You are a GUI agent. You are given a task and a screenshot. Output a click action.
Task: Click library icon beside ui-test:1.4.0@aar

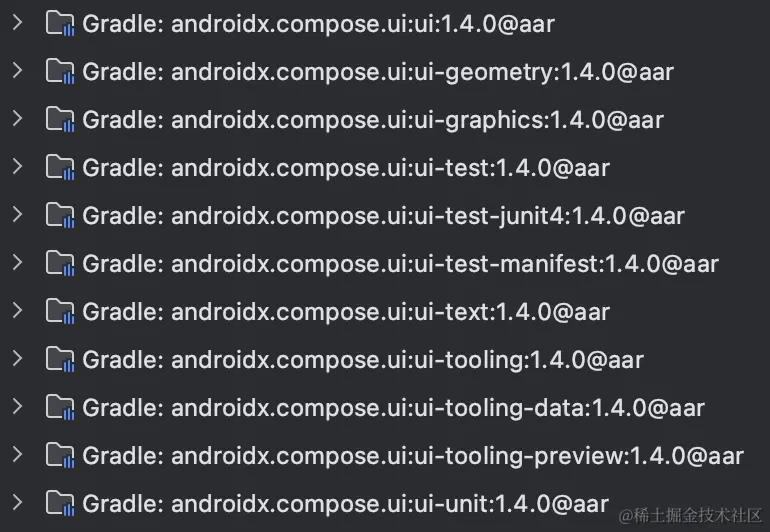click(60, 168)
